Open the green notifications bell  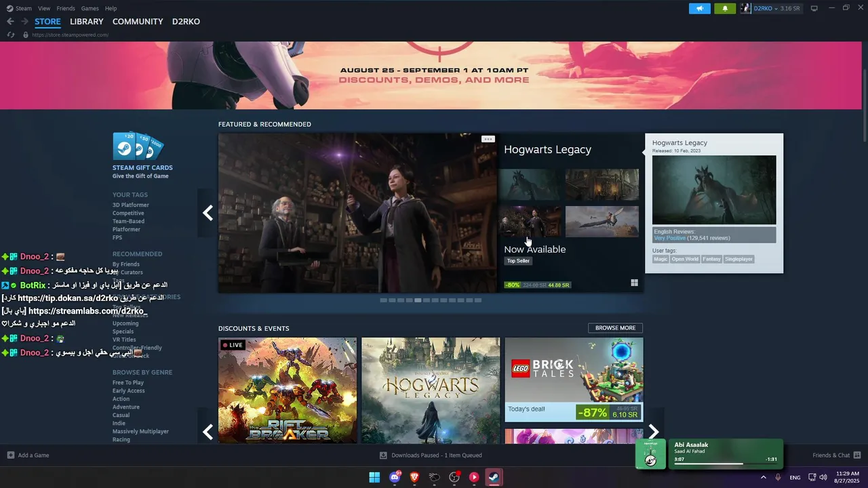[x=725, y=8]
